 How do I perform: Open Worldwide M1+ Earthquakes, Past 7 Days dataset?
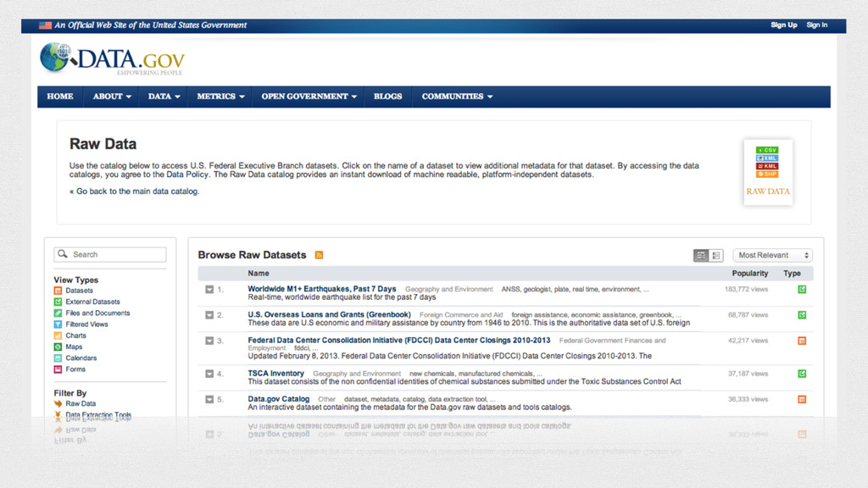pos(321,289)
